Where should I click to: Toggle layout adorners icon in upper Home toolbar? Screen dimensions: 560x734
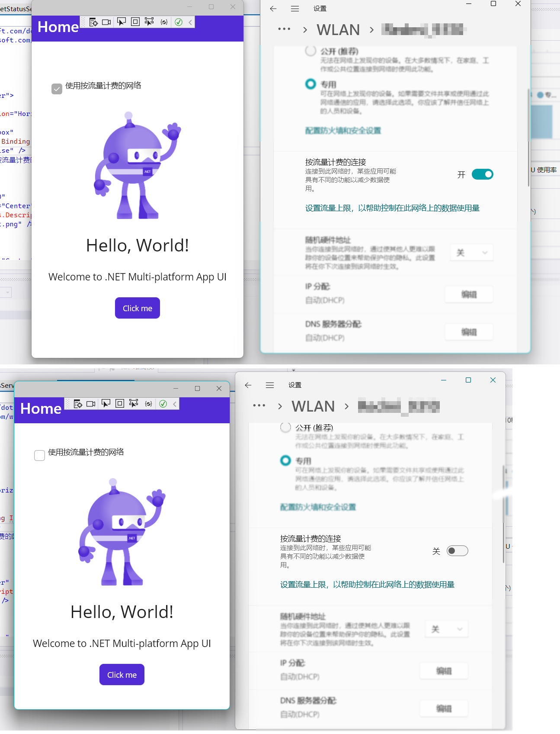[x=135, y=22]
